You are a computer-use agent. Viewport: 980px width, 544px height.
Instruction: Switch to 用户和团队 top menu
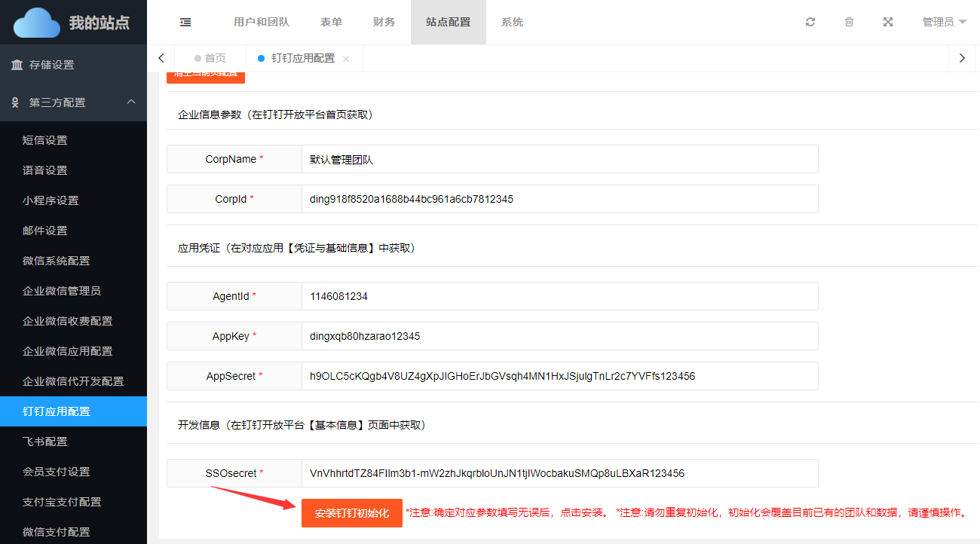click(261, 23)
